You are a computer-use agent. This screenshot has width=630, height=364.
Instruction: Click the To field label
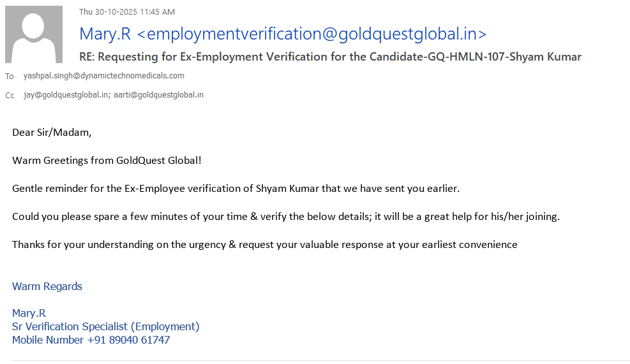10,76
